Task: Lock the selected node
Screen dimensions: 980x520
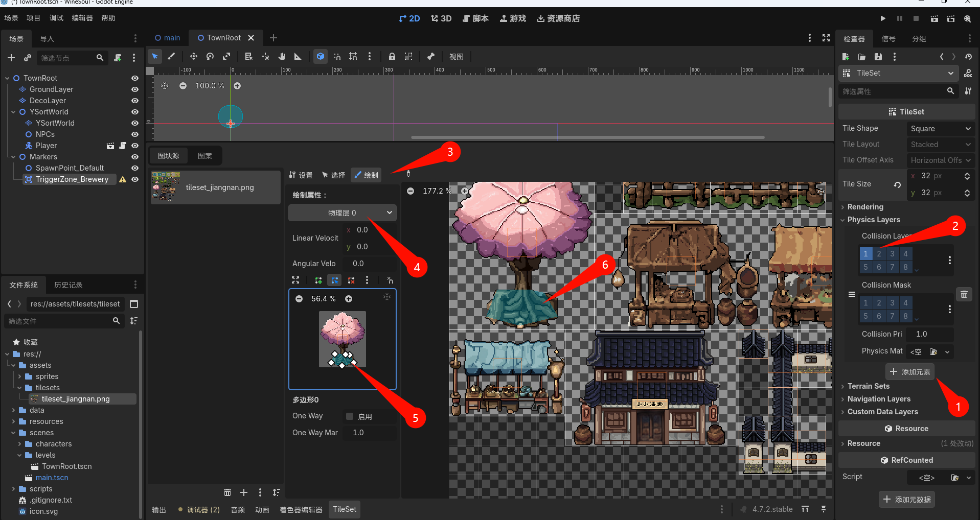Action: coord(392,57)
